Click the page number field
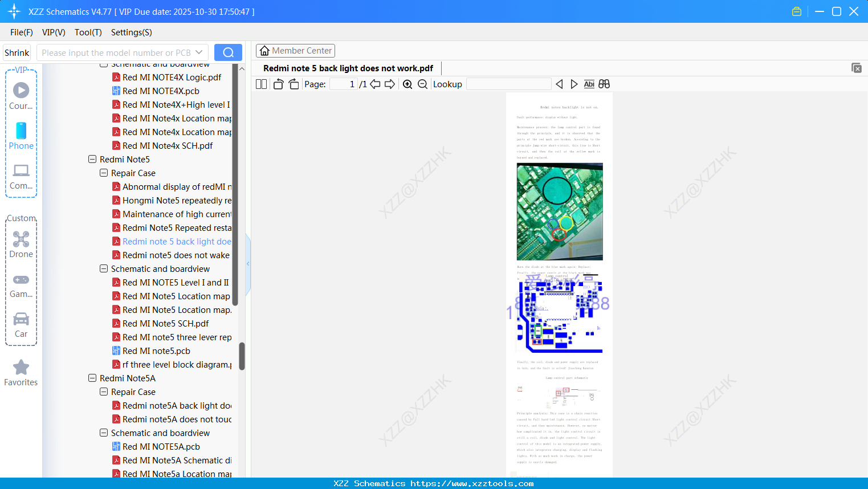The image size is (868, 489). (344, 84)
